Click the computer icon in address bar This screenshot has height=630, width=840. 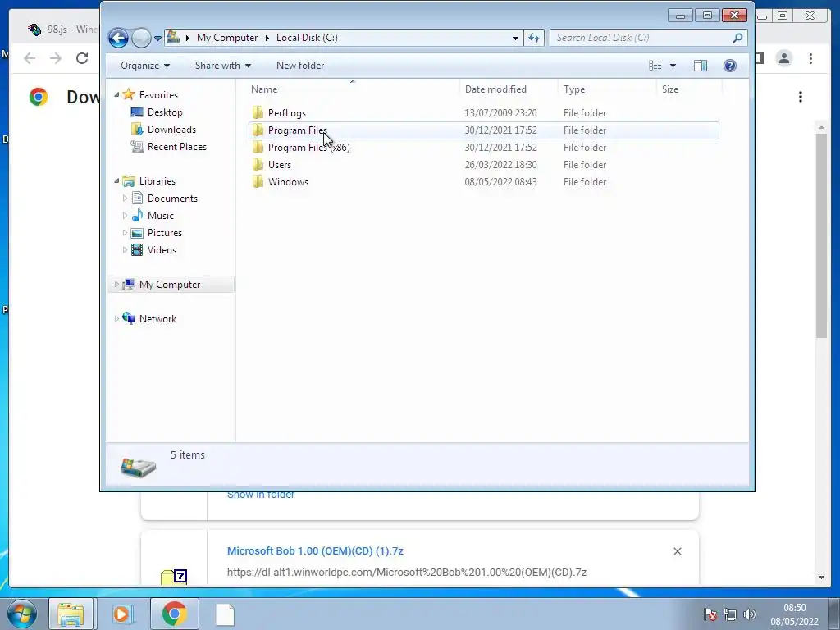(x=173, y=38)
